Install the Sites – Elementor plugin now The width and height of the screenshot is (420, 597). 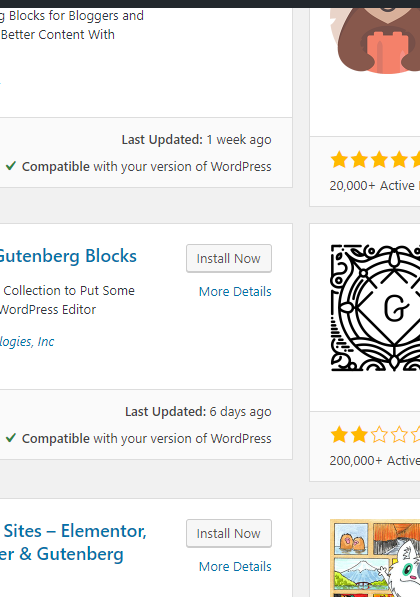point(229,533)
